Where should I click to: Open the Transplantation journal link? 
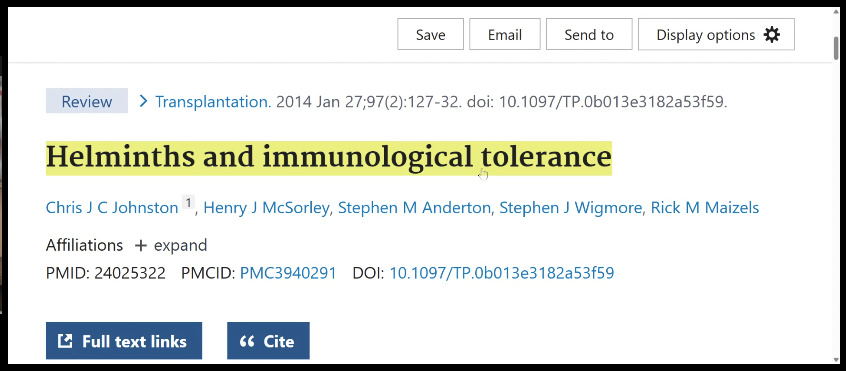pos(213,101)
